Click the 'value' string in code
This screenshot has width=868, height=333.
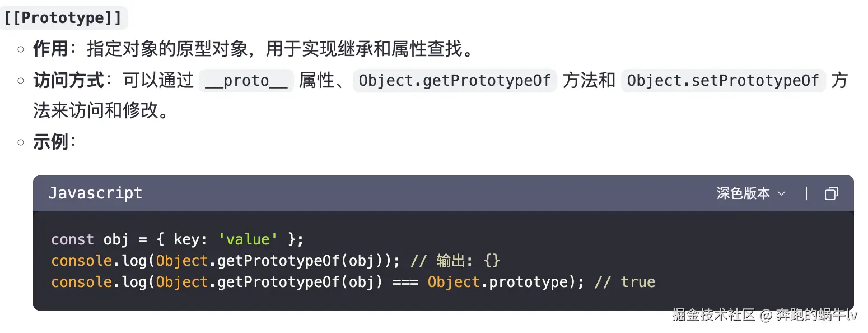248,239
